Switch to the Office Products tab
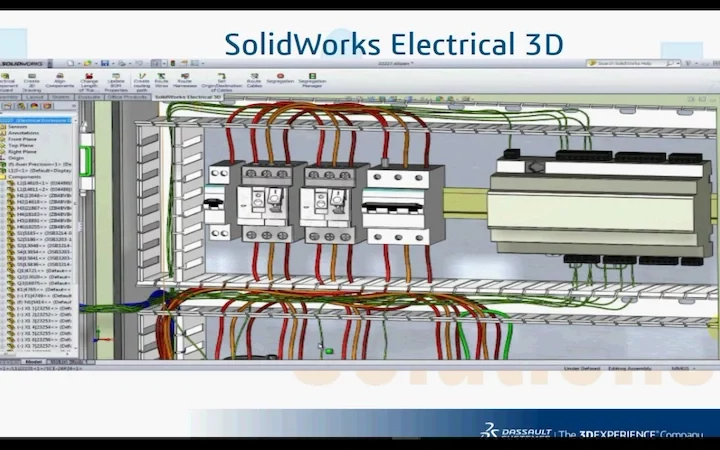720x450 pixels. (127, 97)
